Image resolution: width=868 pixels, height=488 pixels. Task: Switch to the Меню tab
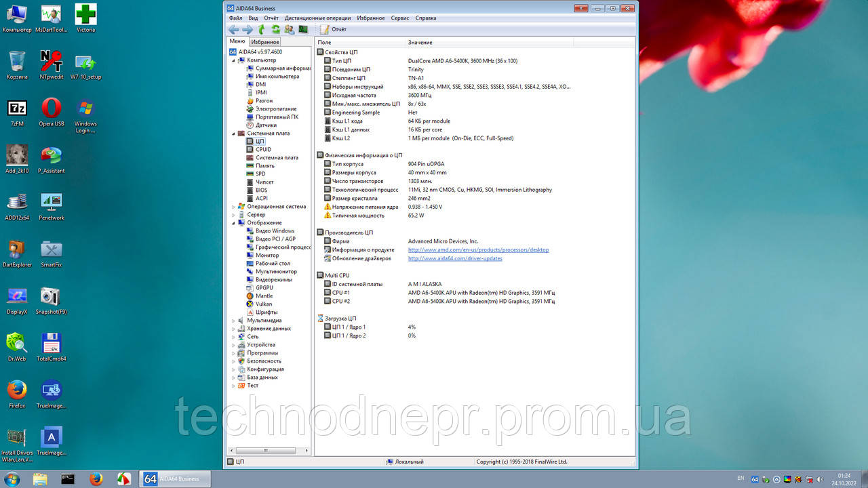coord(237,41)
